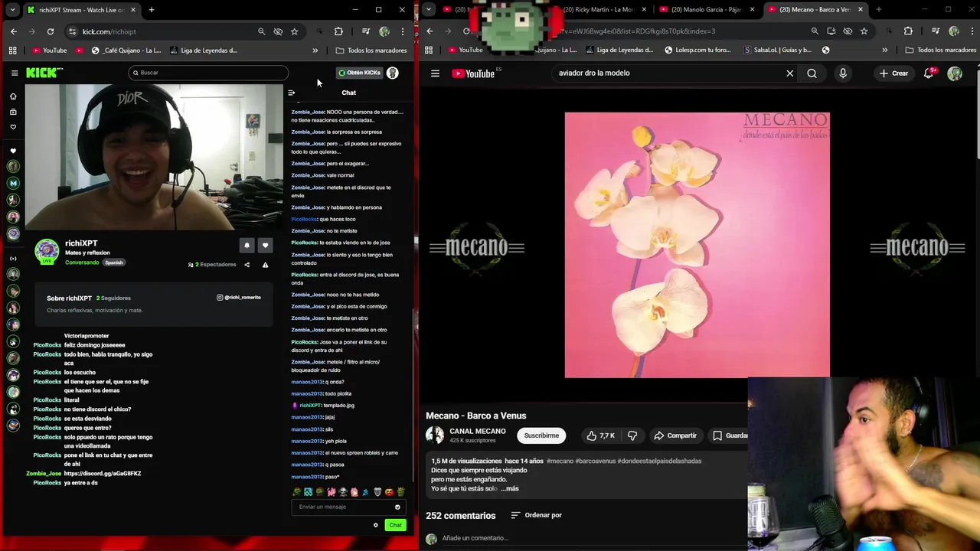The image size is (980, 551).
Task: Select the Mecano Barco a Venus tab
Action: coord(815,9)
